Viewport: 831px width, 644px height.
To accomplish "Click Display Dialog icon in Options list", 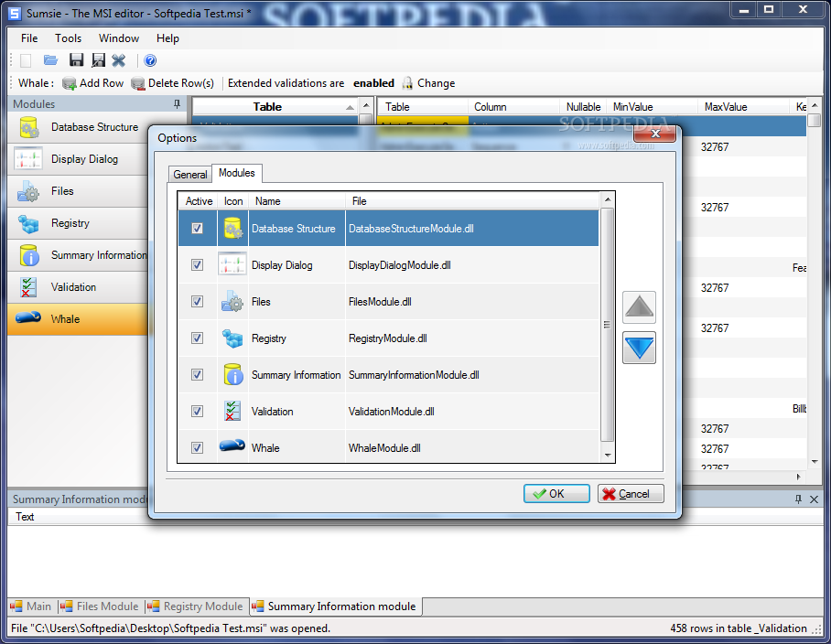I will click(232, 264).
